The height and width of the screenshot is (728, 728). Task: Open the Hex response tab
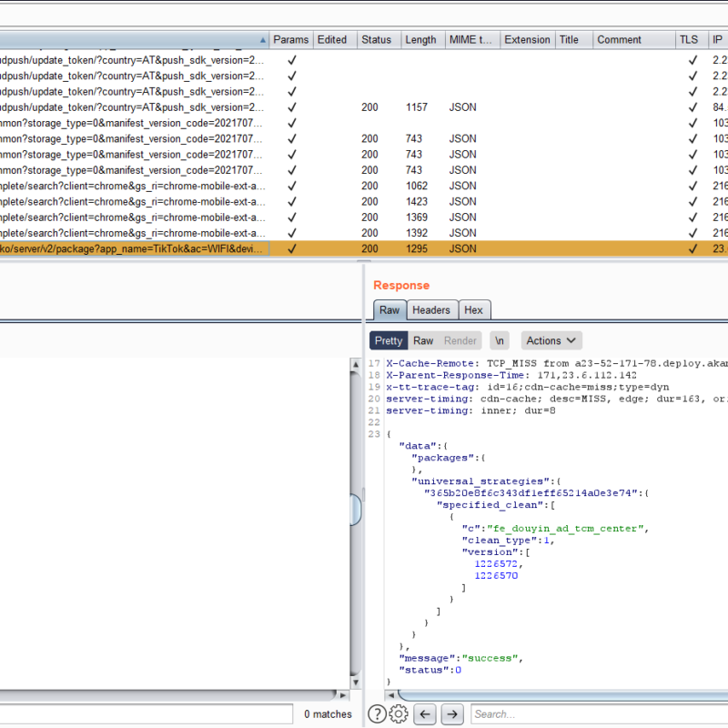[x=473, y=310]
